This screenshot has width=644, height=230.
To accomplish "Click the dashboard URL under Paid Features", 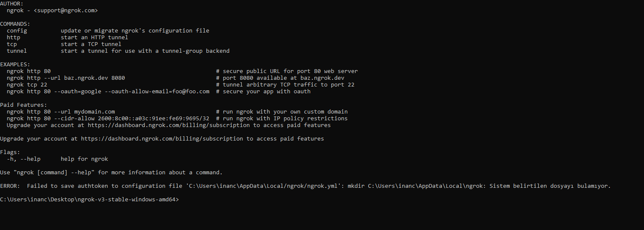I will 169,125.
